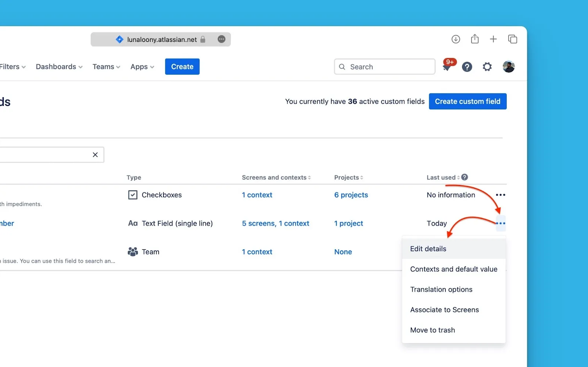Click the browser share icon
This screenshot has width=588, height=367.
coord(474,39)
